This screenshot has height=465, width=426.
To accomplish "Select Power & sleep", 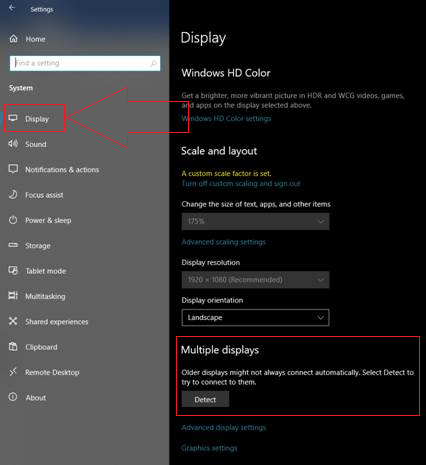I will pyautogui.click(x=48, y=220).
